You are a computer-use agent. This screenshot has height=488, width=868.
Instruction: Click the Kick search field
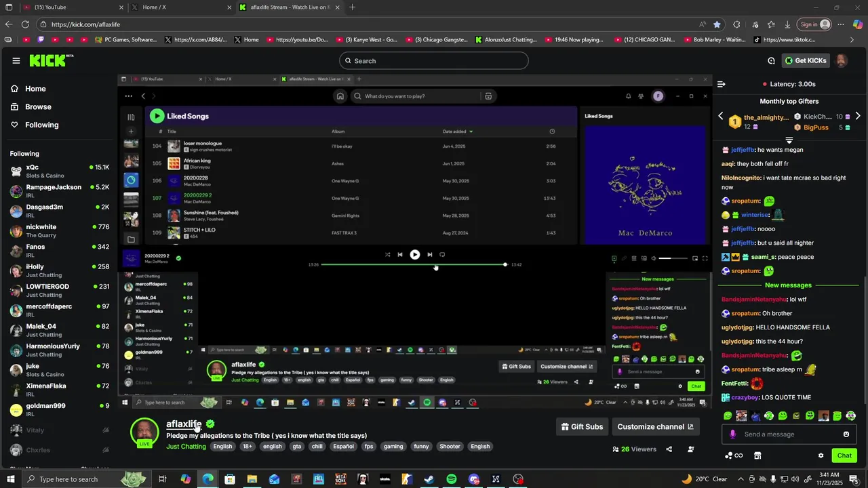(x=434, y=60)
